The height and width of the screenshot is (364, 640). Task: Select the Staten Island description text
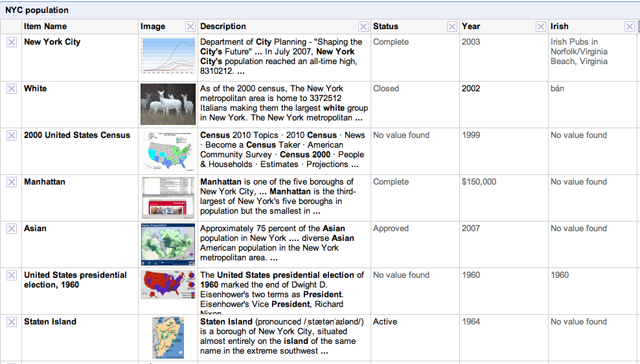282,336
